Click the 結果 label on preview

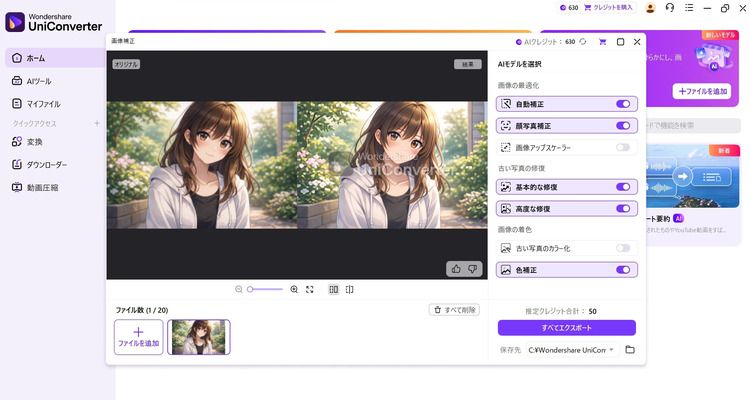pyautogui.click(x=468, y=64)
